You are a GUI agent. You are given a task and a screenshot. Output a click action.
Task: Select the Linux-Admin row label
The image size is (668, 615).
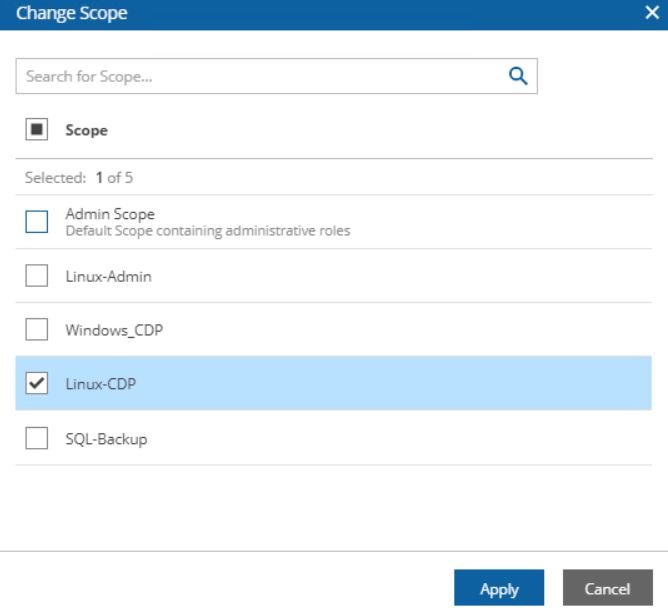108,276
